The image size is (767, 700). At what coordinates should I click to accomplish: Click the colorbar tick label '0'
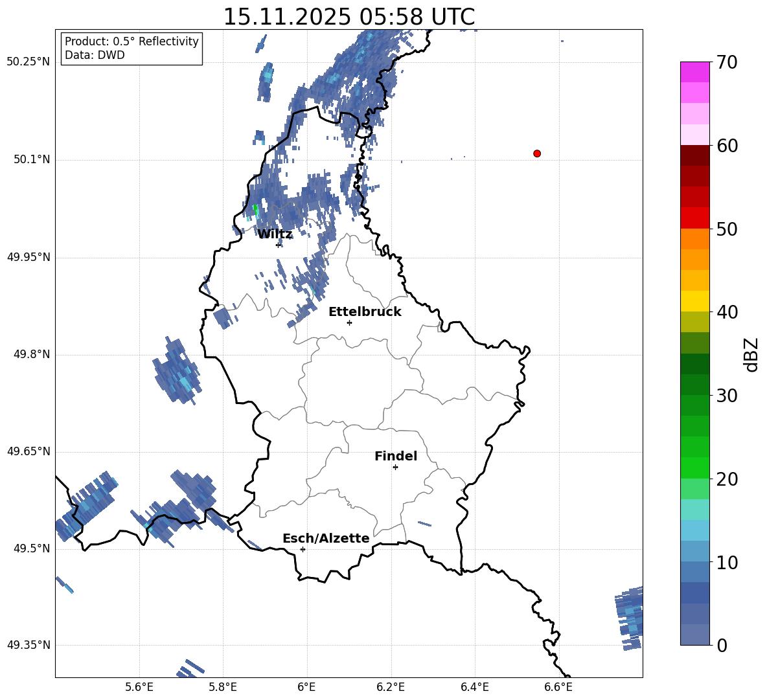click(x=722, y=645)
